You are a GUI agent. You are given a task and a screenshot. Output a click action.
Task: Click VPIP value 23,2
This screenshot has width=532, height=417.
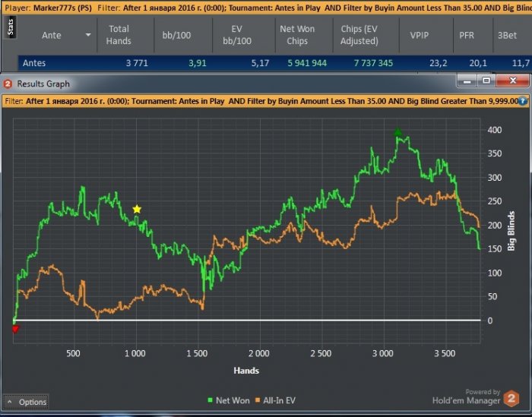click(x=438, y=63)
